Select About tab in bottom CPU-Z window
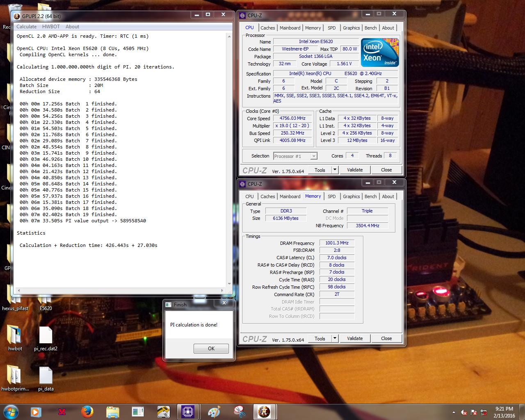 (388, 196)
